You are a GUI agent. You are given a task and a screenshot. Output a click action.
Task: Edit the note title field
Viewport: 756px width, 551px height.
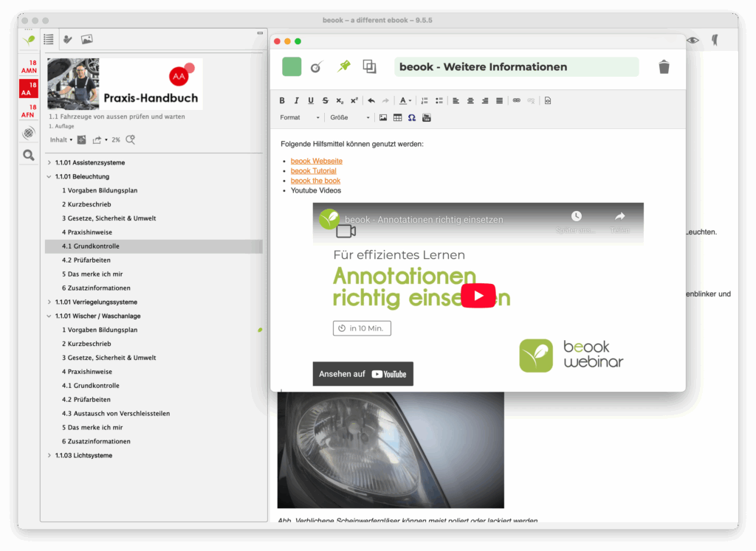coord(516,67)
